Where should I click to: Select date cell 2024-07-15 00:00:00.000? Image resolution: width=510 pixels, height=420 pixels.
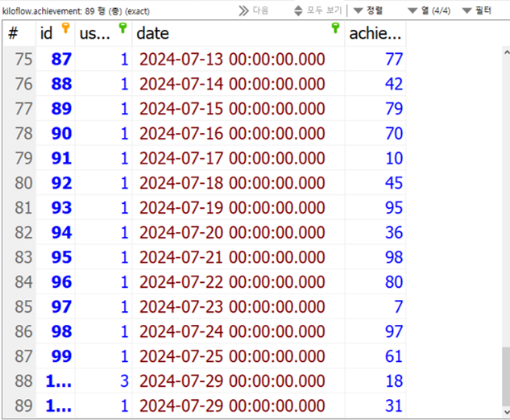point(238,109)
